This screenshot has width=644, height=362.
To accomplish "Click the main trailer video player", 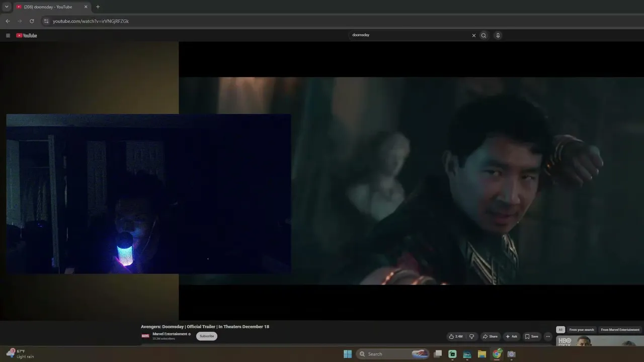I will tap(411, 181).
